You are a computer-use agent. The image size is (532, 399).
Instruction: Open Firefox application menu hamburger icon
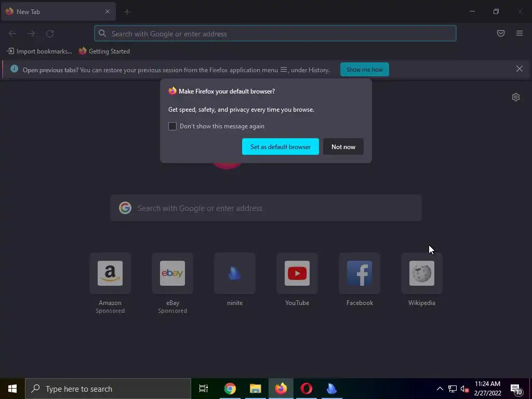pyautogui.click(x=519, y=33)
